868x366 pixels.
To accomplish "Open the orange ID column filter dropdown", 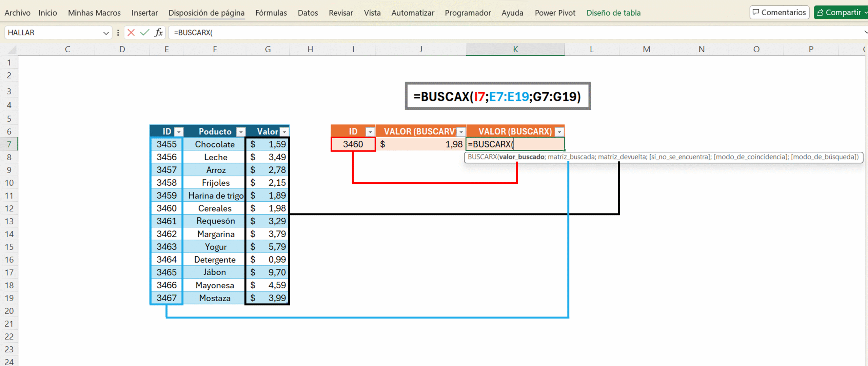I will [x=370, y=132].
